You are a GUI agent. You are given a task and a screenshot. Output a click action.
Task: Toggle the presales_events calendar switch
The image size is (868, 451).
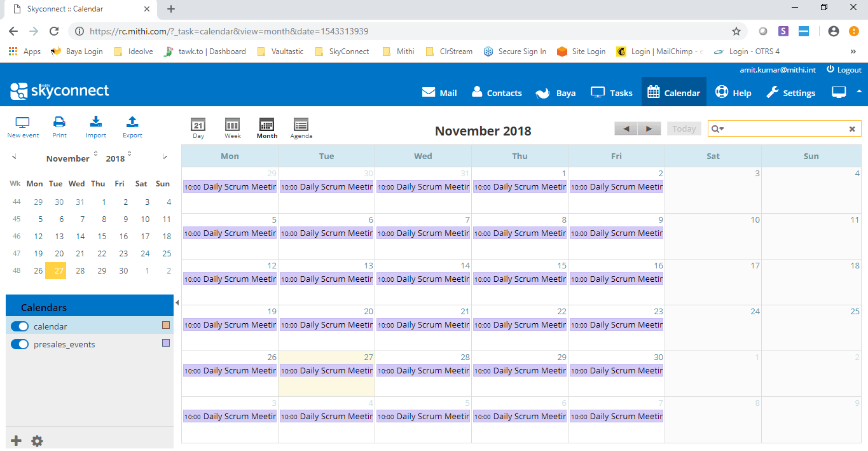pyautogui.click(x=20, y=344)
